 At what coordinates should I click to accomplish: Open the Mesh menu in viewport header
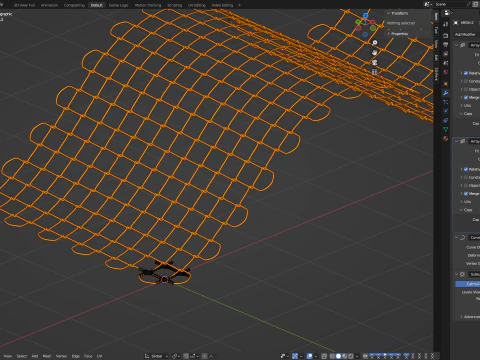(47, 356)
